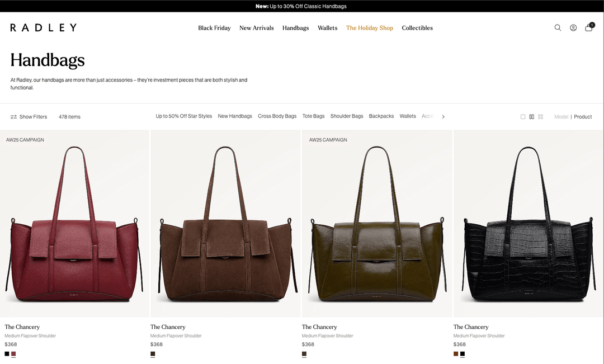This screenshot has width=604, height=364.
Task: Open the black croc Chancery bag image
Action: pos(529,224)
